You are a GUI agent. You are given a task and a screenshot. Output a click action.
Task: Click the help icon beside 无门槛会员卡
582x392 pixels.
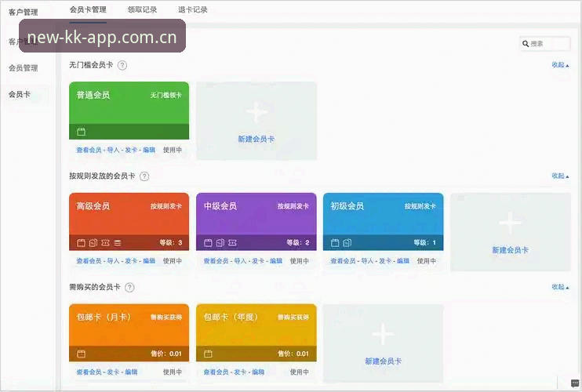(x=122, y=65)
